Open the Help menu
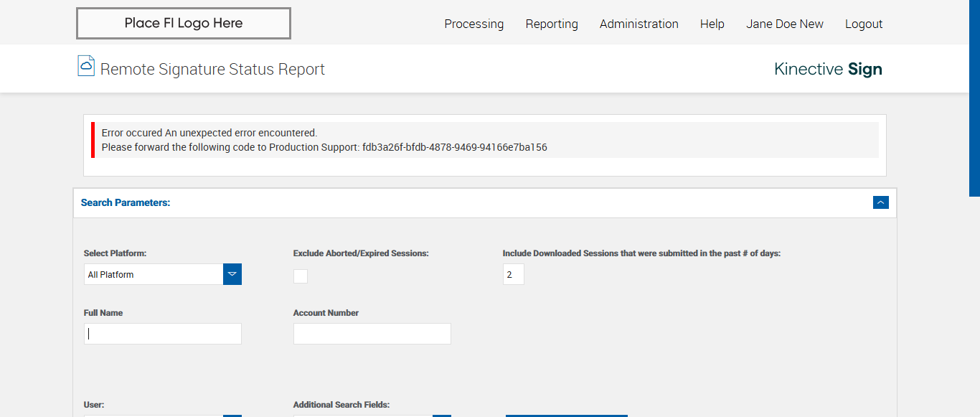The width and height of the screenshot is (980, 417). (712, 24)
